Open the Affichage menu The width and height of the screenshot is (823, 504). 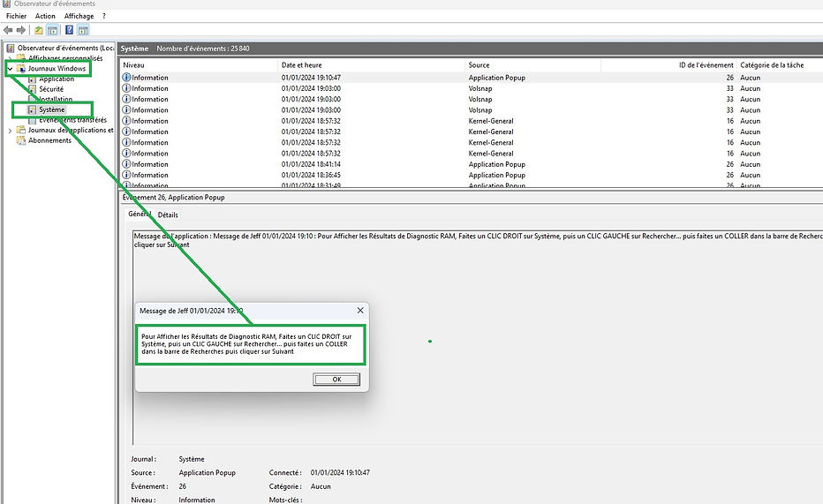[79, 16]
